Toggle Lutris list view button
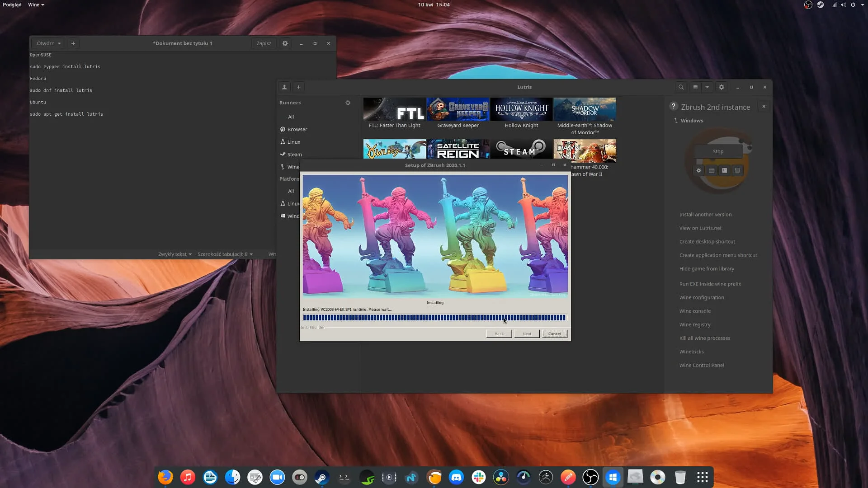This screenshot has width=868, height=488. pos(695,87)
